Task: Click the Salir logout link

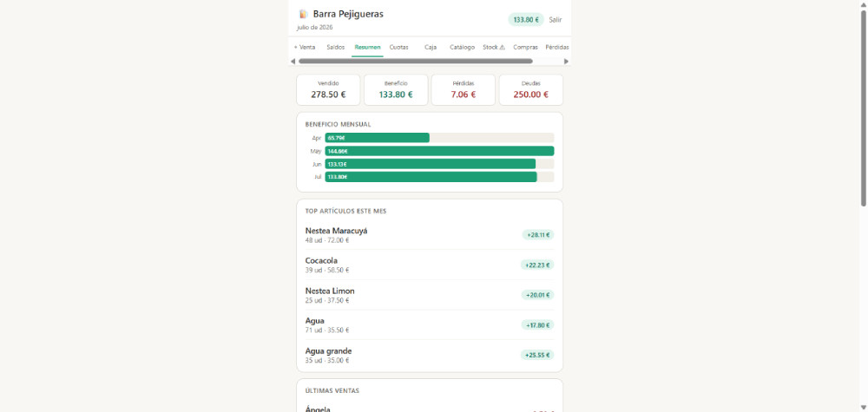Action: coord(556,20)
